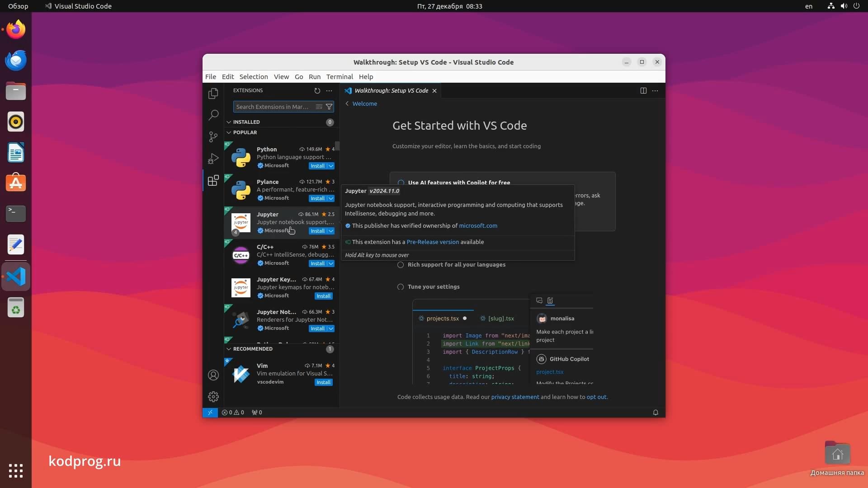Launch Terminal from the dock
This screenshot has height=488, width=868.
(16, 214)
